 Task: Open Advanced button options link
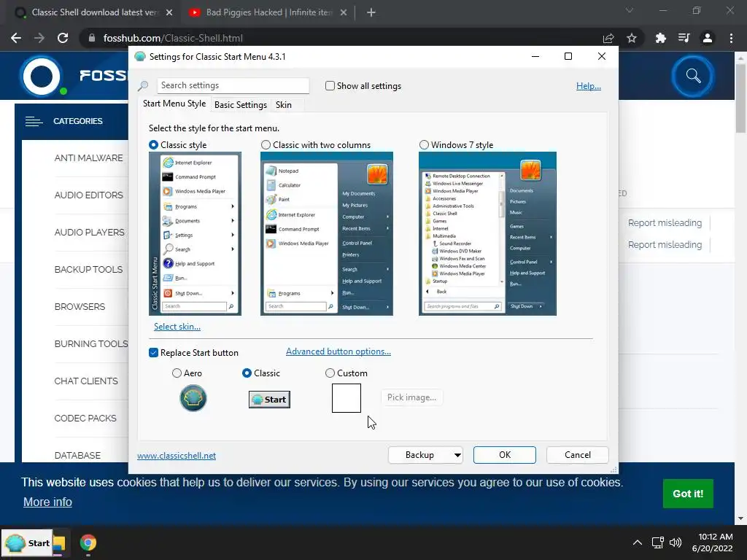[338, 351]
